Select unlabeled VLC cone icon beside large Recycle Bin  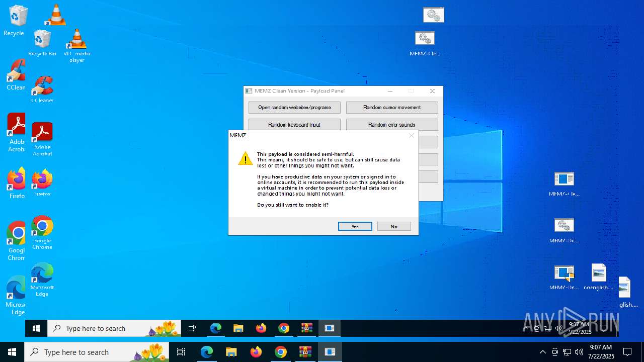[x=55, y=15]
